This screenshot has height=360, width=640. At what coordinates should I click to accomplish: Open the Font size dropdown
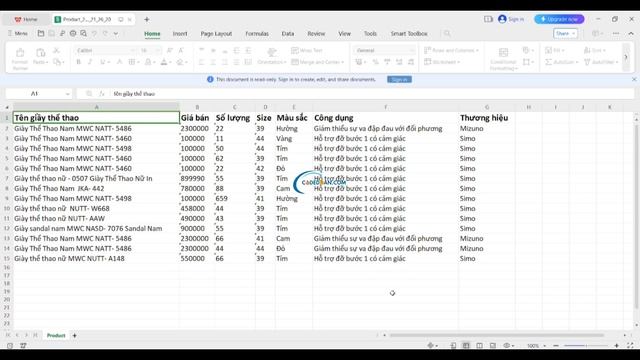click(158, 51)
